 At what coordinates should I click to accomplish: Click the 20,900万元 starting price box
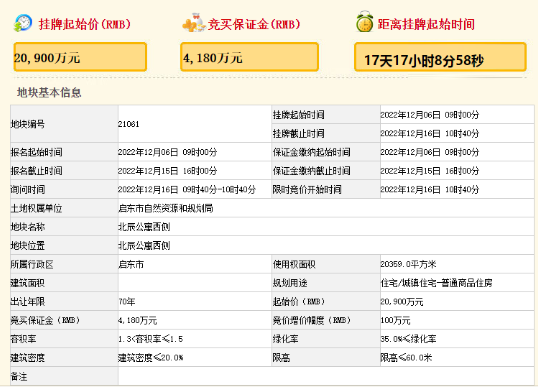pos(80,57)
